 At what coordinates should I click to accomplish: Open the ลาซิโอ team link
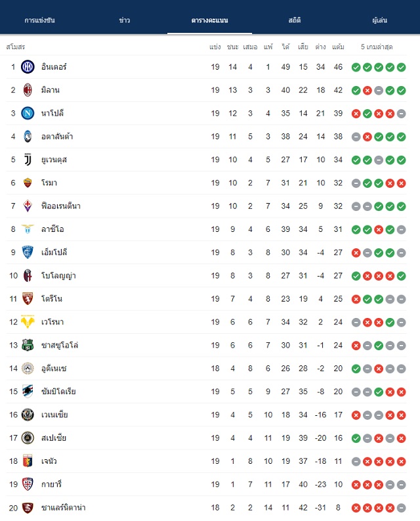coord(52,229)
